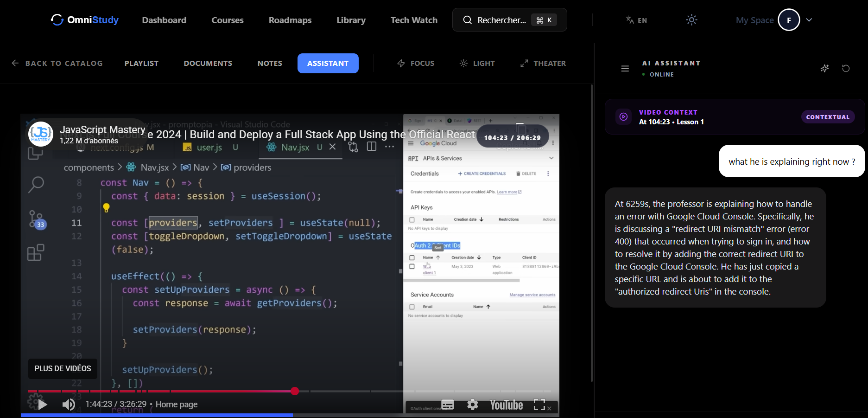Screen dimensions: 868x418
Task: Enter fullscreen in the video player
Action: 539,405
